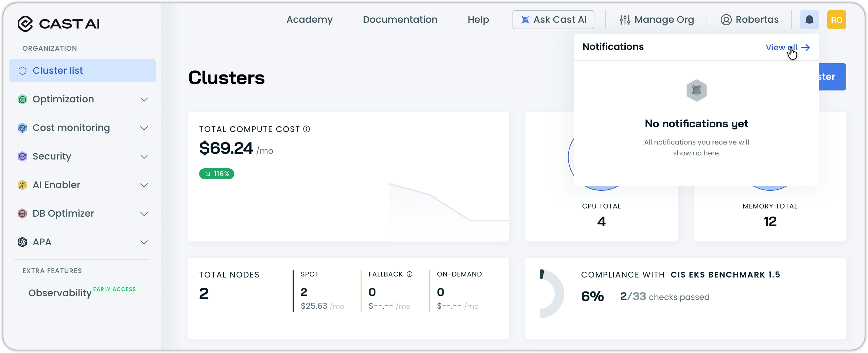Click the 2/33 checks passed text

[665, 297]
